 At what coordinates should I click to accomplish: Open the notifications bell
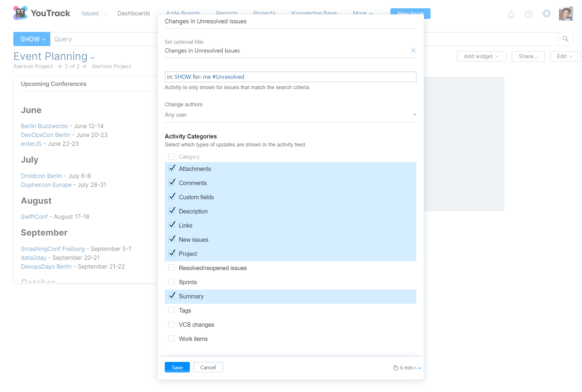(x=511, y=14)
